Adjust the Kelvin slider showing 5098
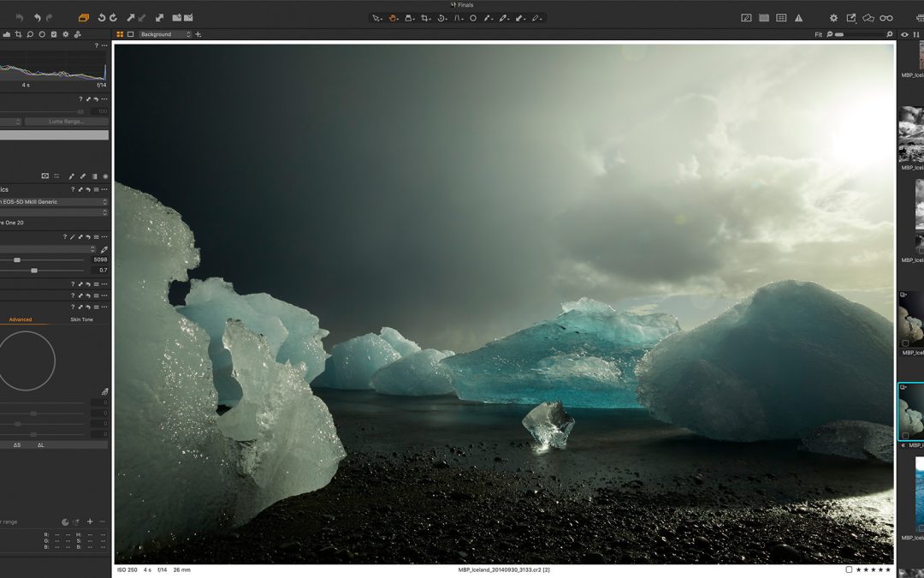The height and width of the screenshot is (578, 924). [17, 259]
